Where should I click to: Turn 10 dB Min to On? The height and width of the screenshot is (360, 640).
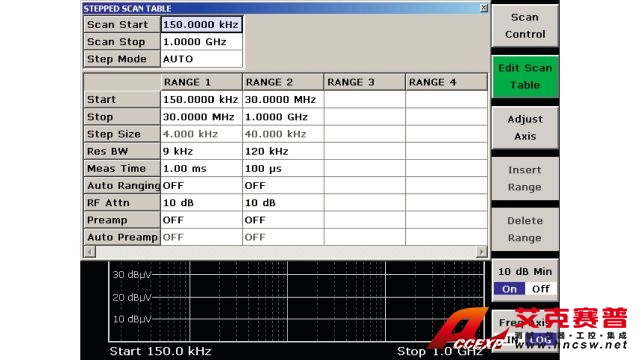click(x=509, y=289)
